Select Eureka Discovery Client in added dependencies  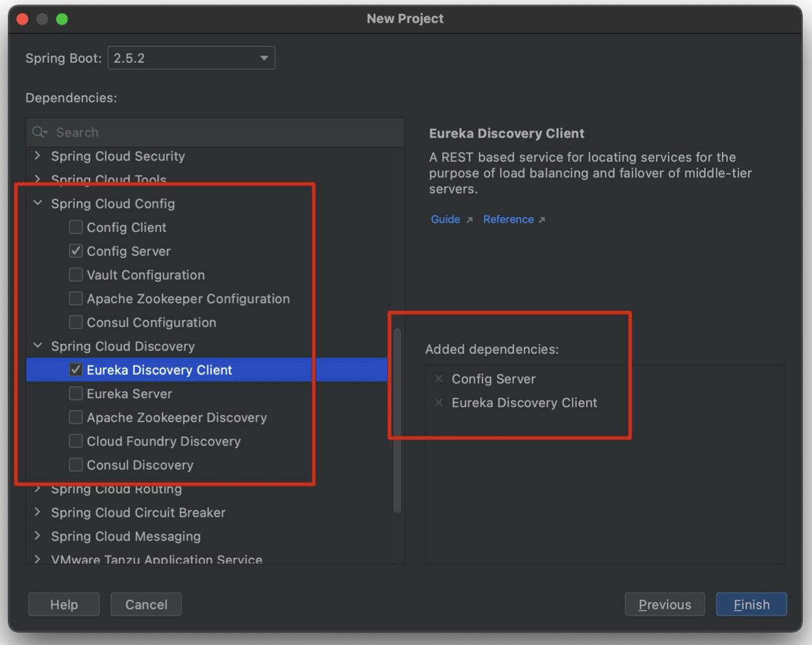click(524, 402)
